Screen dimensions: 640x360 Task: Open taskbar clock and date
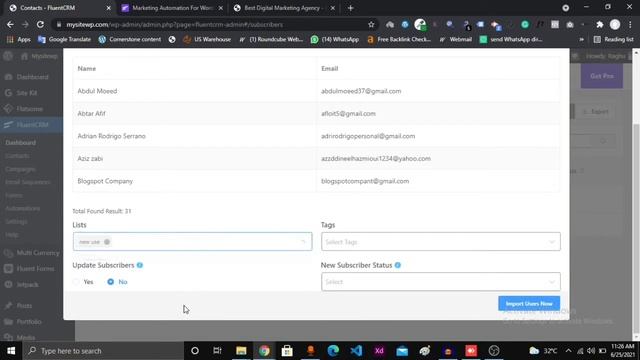pos(623,351)
